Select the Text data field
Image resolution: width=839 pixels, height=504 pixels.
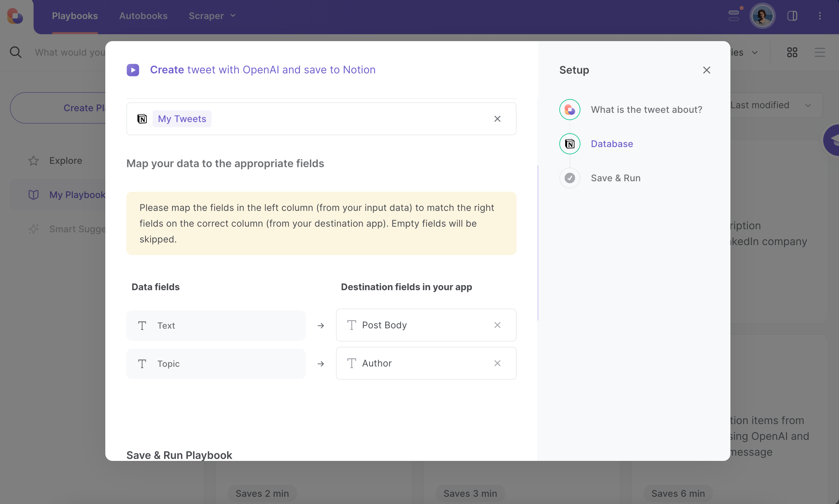(216, 325)
